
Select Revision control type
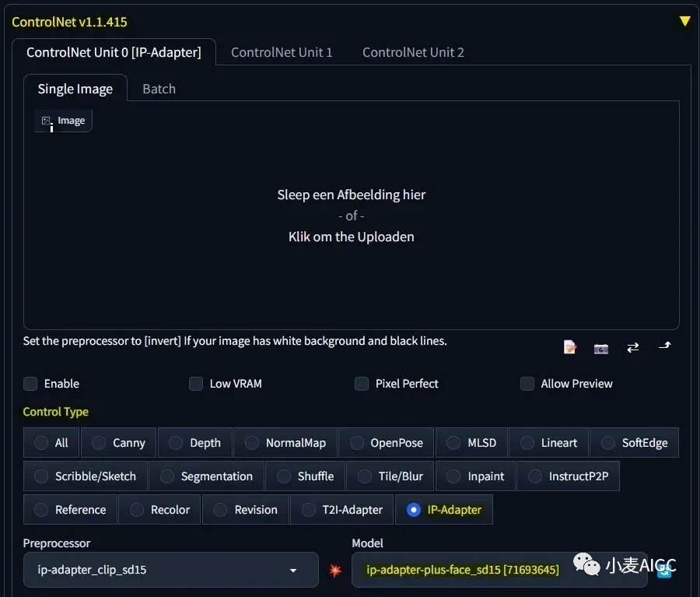point(246,509)
